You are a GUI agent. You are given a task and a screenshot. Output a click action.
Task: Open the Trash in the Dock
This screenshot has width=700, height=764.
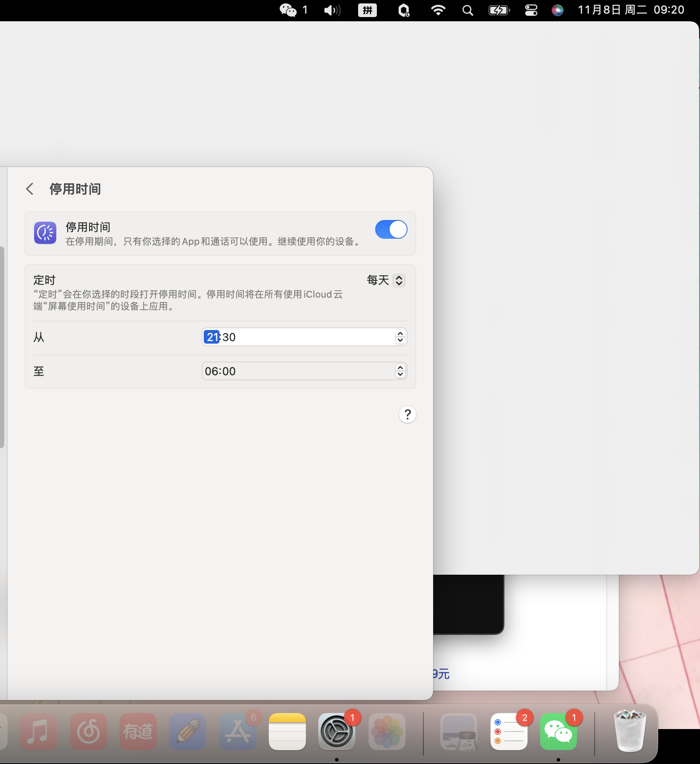pos(630,731)
